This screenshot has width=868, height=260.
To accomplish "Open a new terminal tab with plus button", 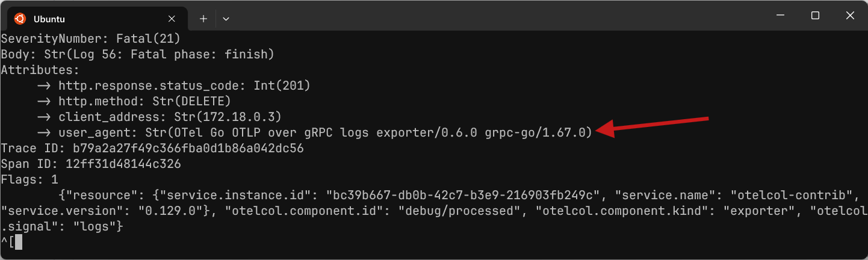I will click(x=203, y=19).
